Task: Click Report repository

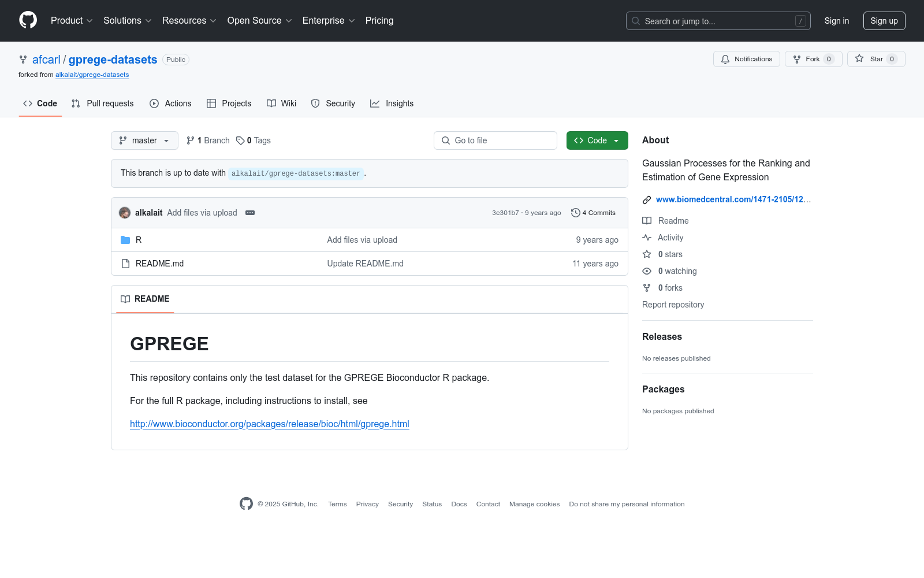Action: pyautogui.click(x=673, y=305)
